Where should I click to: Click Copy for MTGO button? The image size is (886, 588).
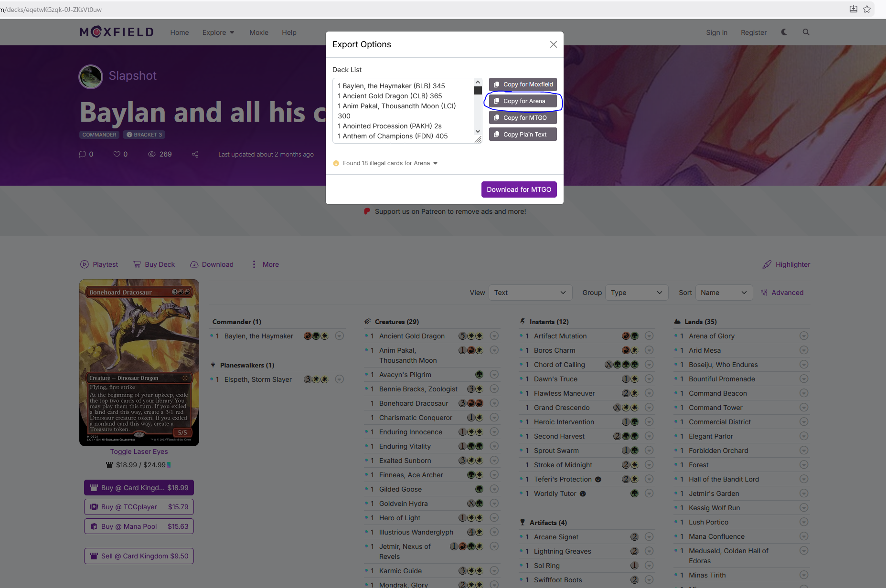523,118
